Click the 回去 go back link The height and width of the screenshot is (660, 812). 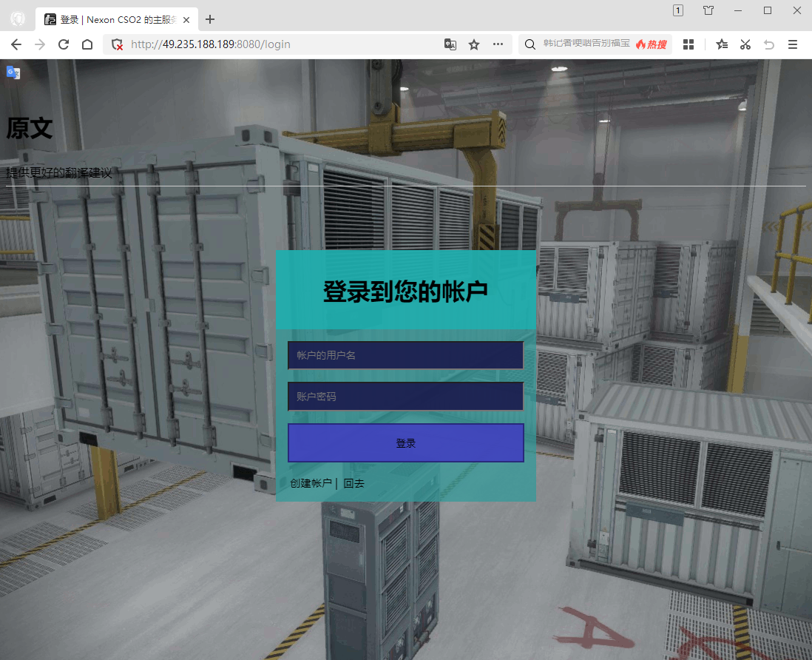tap(353, 483)
